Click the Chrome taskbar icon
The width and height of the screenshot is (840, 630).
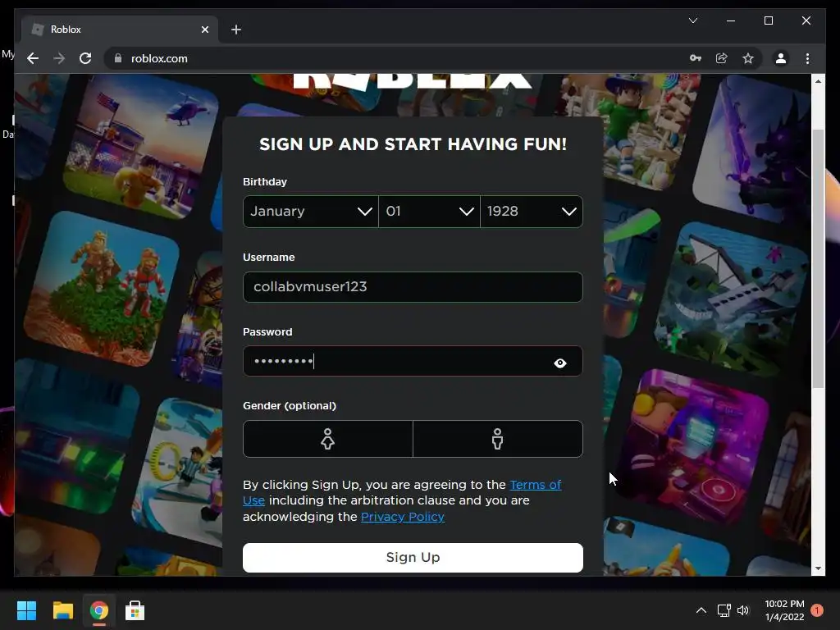click(x=98, y=610)
